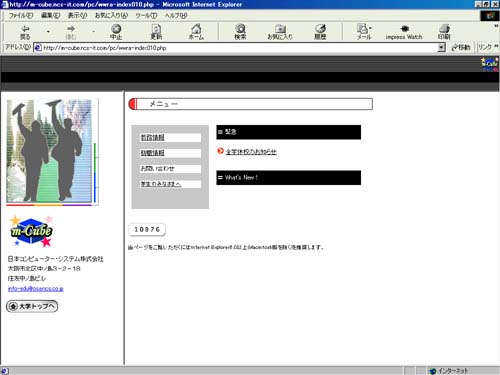Click the 全学休校のお知らせ link
Screen dimensions: 500x375
pos(251,152)
